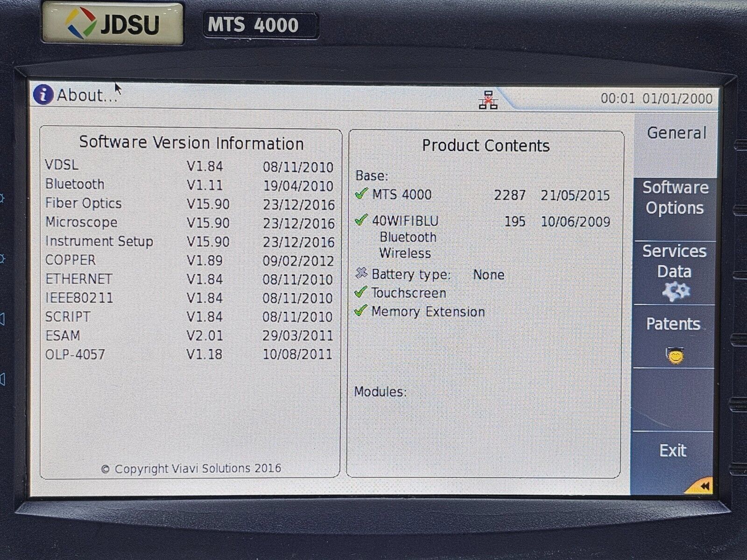The image size is (747, 560).
Task: Click the date 21/05/2015
Action: click(575, 195)
